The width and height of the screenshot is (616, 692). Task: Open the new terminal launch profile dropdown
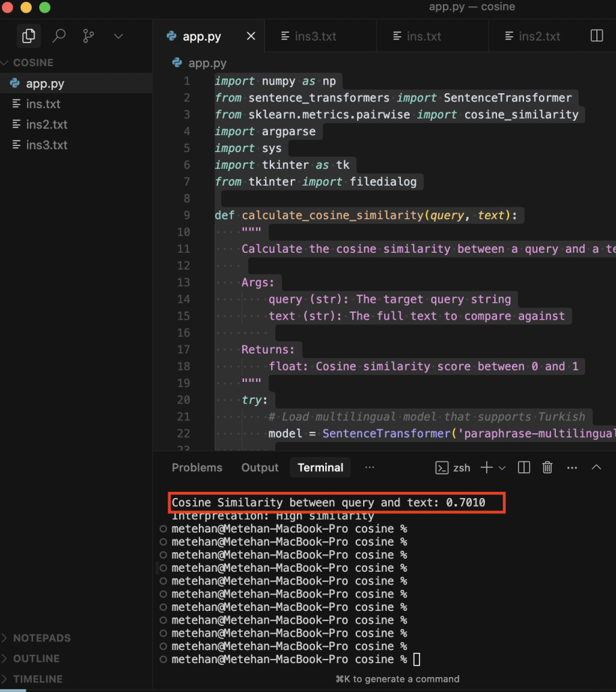[x=502, y=468]
